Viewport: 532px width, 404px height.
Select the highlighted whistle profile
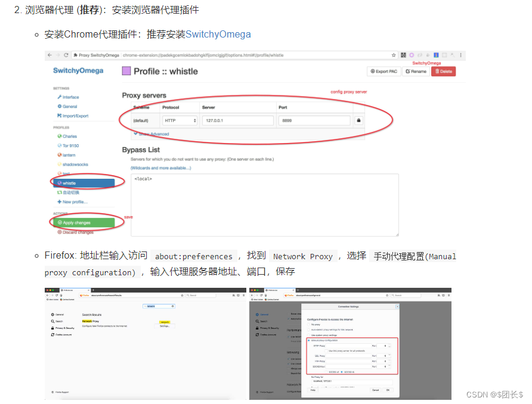click(x=84, y=183)
